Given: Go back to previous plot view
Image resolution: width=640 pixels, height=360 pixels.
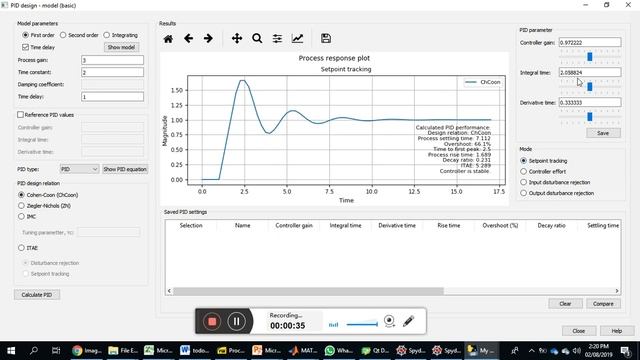Looking at the screenshot, I should point(188,39).
